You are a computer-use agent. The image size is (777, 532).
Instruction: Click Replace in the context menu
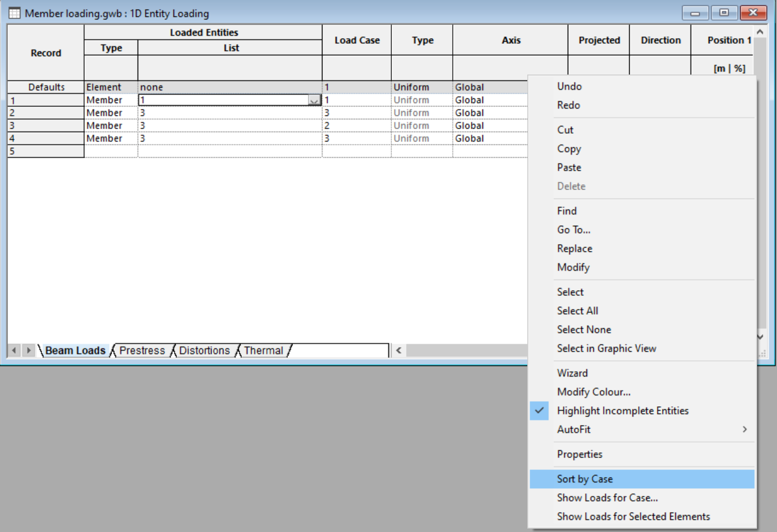pyautogui.click(x=575, y=248)
